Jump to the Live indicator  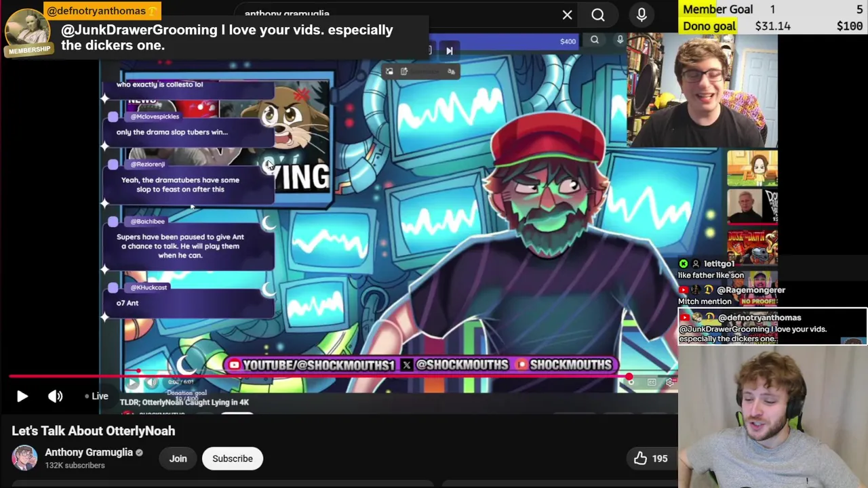point(96,396)
